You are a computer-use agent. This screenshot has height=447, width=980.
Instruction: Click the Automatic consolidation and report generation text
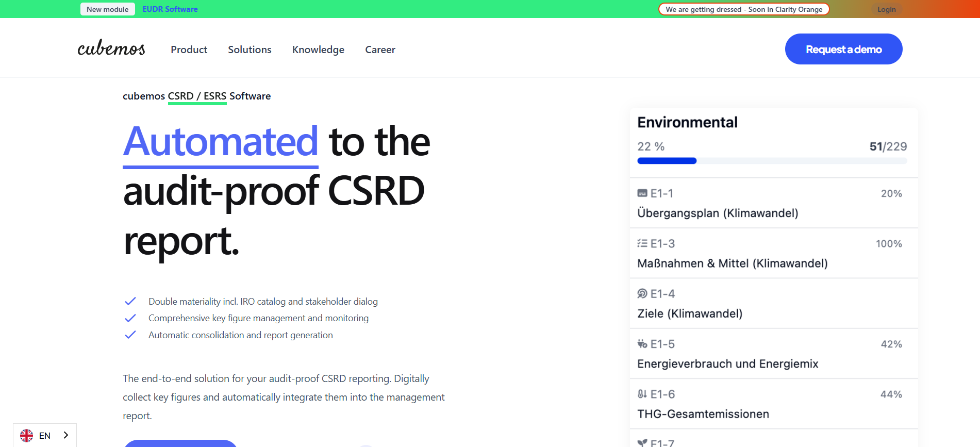pyautogui.click(x=241, y=335)
